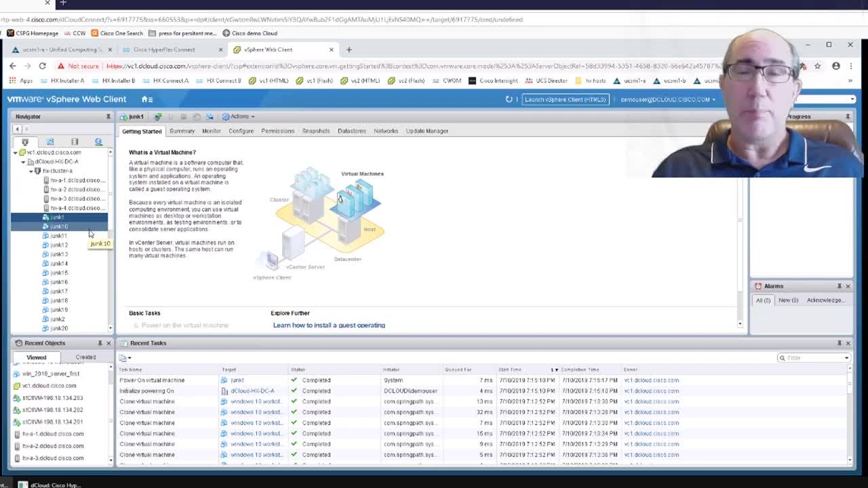The height and width of the screenshot is (488, 868).
Task: Click the Recent Tasks filter input field
Action: 813,358
